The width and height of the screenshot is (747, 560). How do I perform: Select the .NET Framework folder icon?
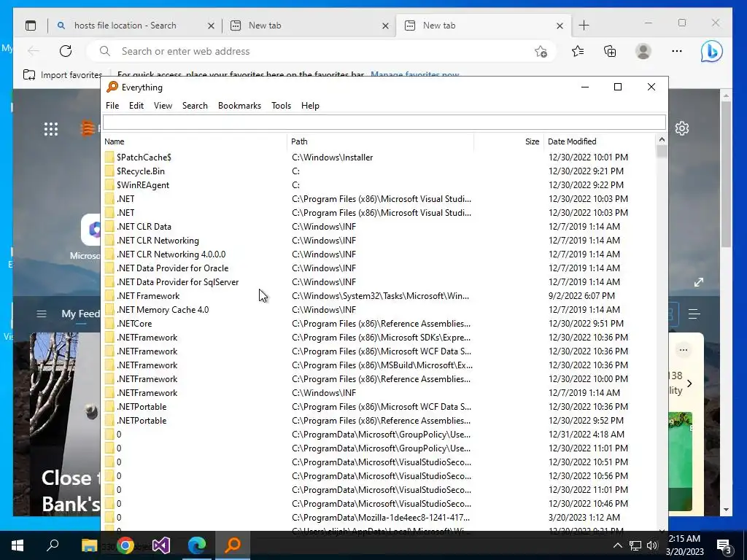[x=109, y=296]
